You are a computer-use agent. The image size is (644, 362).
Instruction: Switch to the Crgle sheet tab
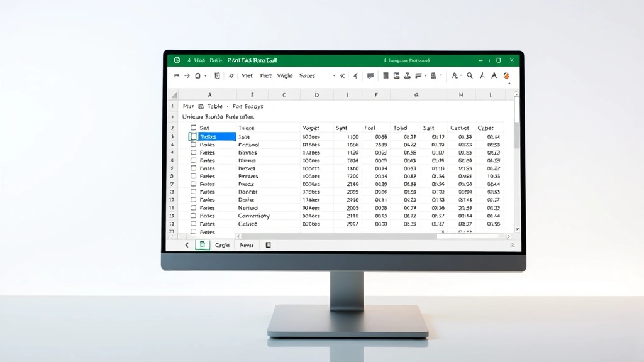223,244
